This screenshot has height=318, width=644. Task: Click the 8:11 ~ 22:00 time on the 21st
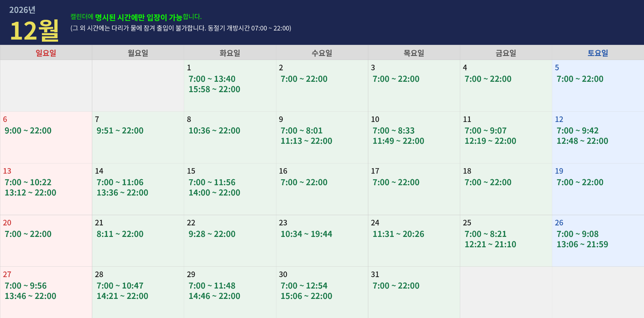120,234
